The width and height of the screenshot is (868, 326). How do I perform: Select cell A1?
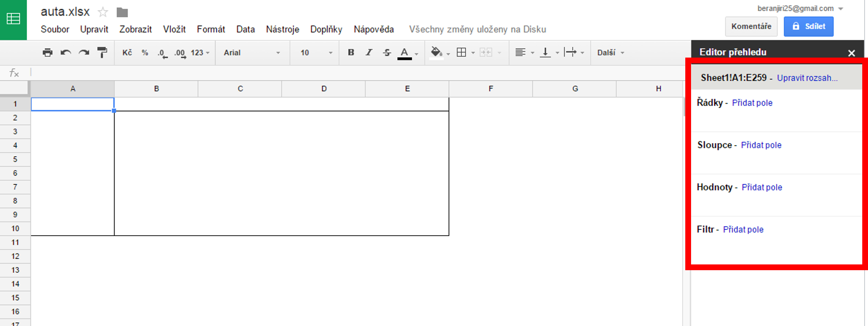(73, 104)
